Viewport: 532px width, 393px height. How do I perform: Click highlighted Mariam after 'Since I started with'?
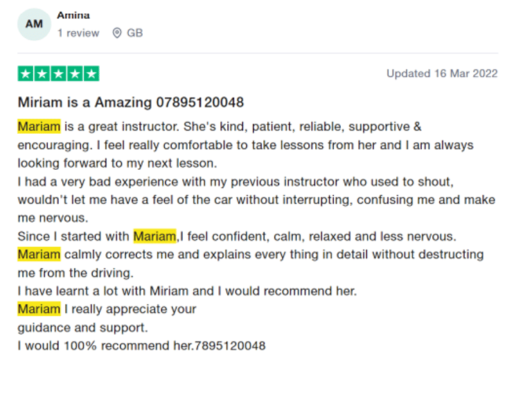154,236
